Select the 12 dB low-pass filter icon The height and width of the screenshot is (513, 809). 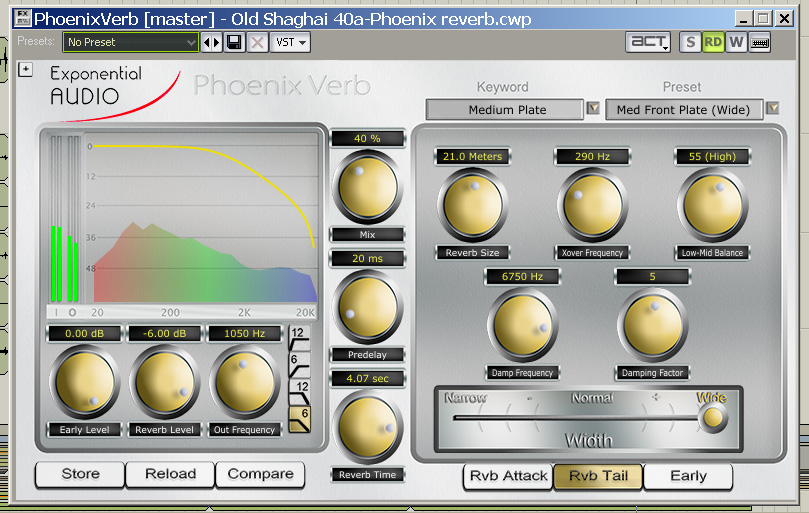tap(299, 391)
